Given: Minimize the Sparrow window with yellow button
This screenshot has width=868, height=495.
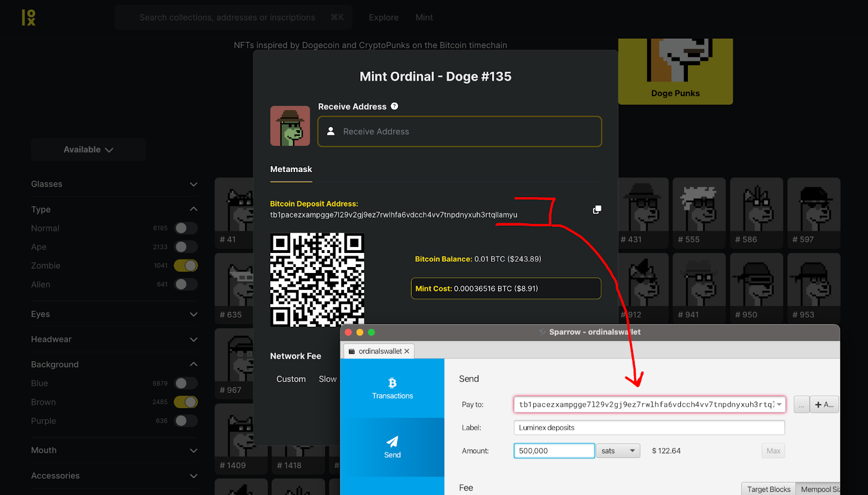Looking at the screenshot, I should point(360,332).
